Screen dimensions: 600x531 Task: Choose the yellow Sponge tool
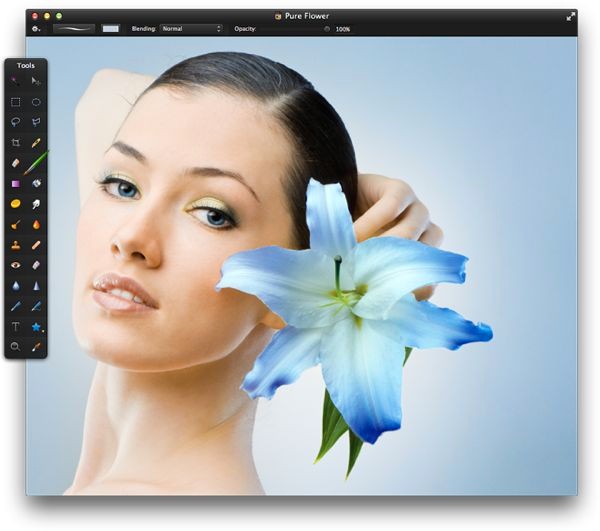point(15,204)
